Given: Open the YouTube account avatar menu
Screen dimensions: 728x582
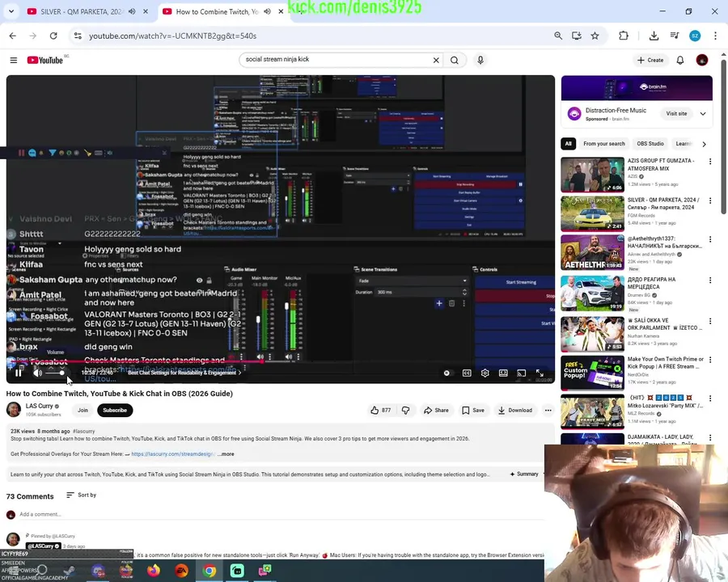Looking at the screenshot, I should pyautogui.click(x=702, y=60).
